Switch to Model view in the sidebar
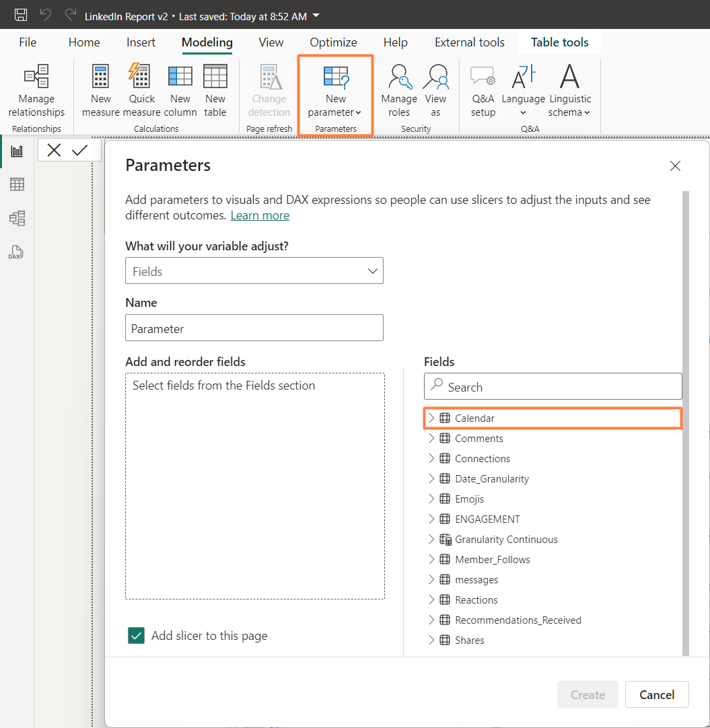710x728 pixels. (15, 217)
